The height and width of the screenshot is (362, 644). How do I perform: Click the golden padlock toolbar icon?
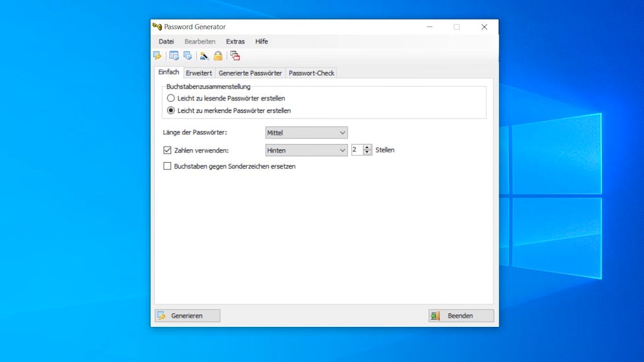pyautogui.click(x=218, y=56)
